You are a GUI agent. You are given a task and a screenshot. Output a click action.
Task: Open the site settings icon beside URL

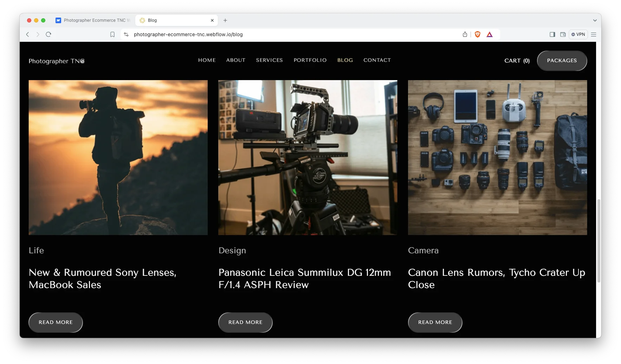pyautogui.click(x=126, y=34)
